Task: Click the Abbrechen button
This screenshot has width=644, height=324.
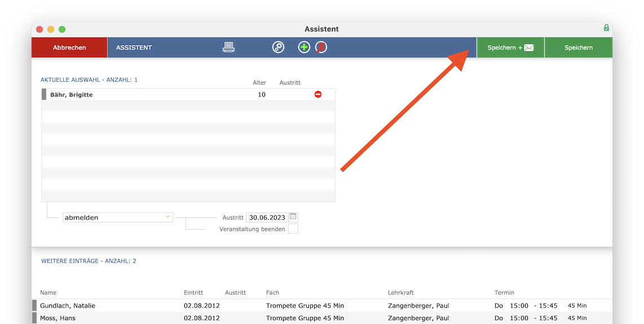Action: 69,47
